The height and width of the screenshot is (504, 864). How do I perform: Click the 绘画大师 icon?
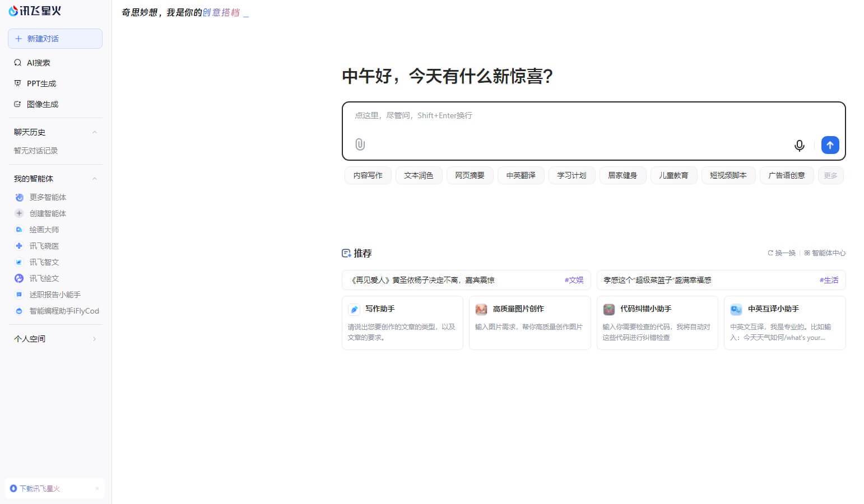(19, 230)
